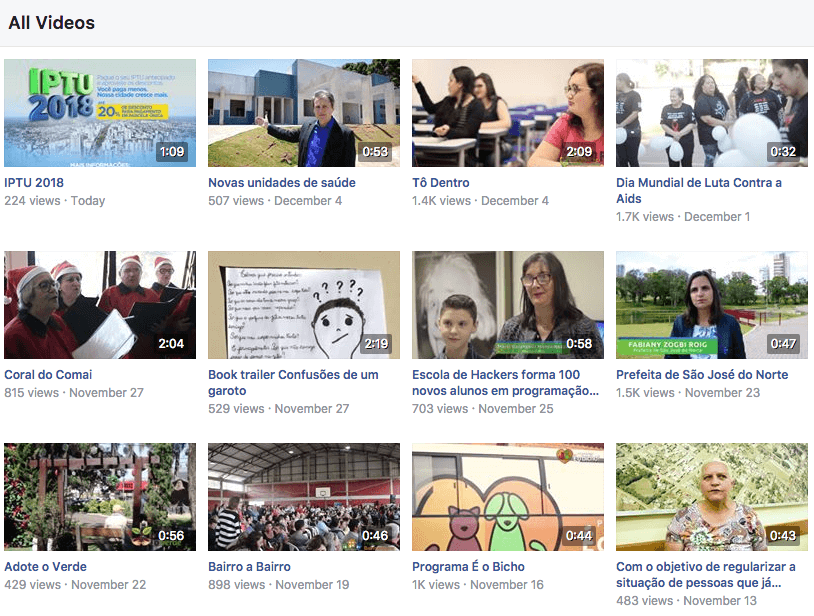Click the Book trailer Confusões de um garoto link
The height and width of the screenshot is (616, 814).
[x=293, y=382]
